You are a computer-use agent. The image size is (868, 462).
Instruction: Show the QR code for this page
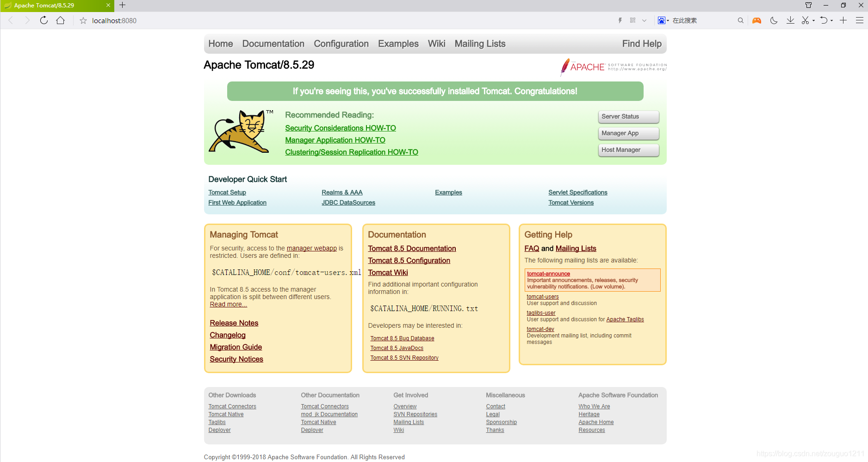point(632,20)
